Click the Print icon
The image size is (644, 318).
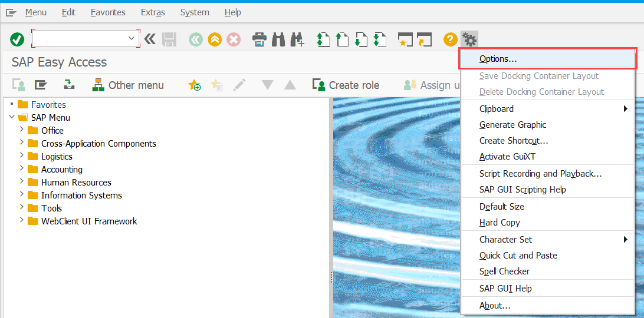[x=259, y=40]
